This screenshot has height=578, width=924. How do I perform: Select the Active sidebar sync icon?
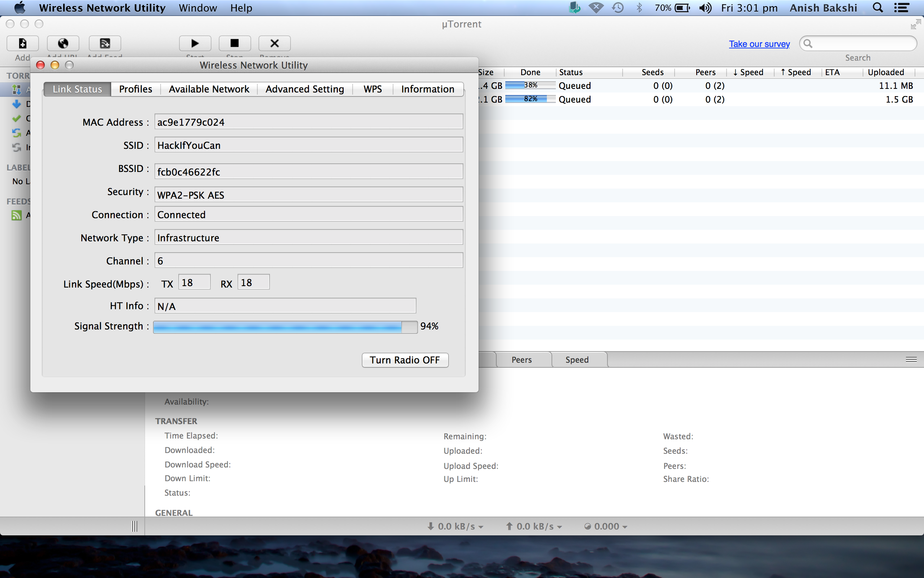pyautogui.click(x=16, y=133)
